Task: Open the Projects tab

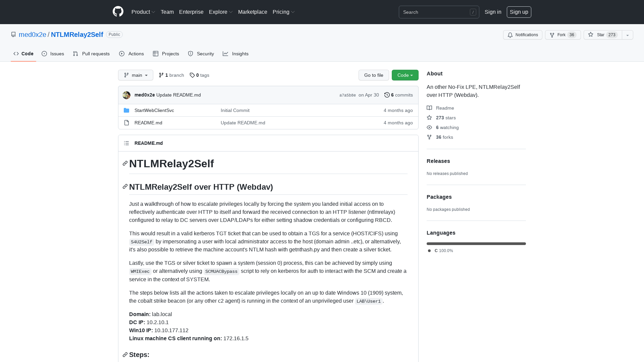Action: [166, 54]
